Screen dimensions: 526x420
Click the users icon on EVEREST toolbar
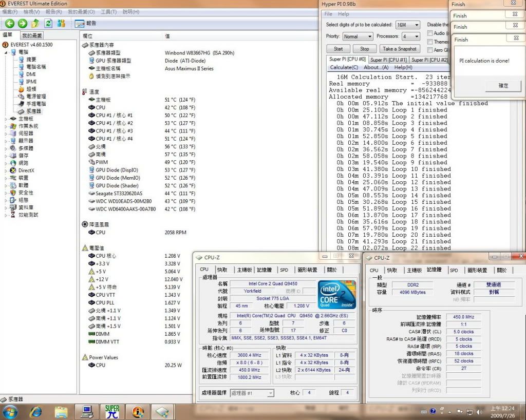61,23
